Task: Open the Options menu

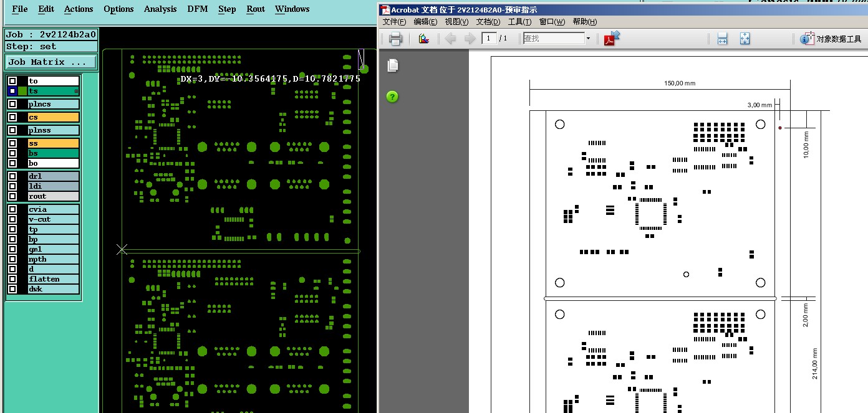Action: pyautogui.click(x=118, y=9)
